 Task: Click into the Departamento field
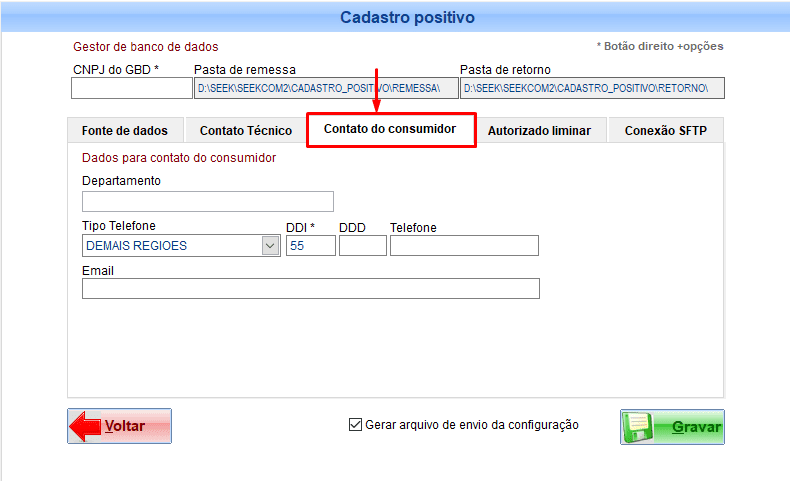click(x=208, y=201)
